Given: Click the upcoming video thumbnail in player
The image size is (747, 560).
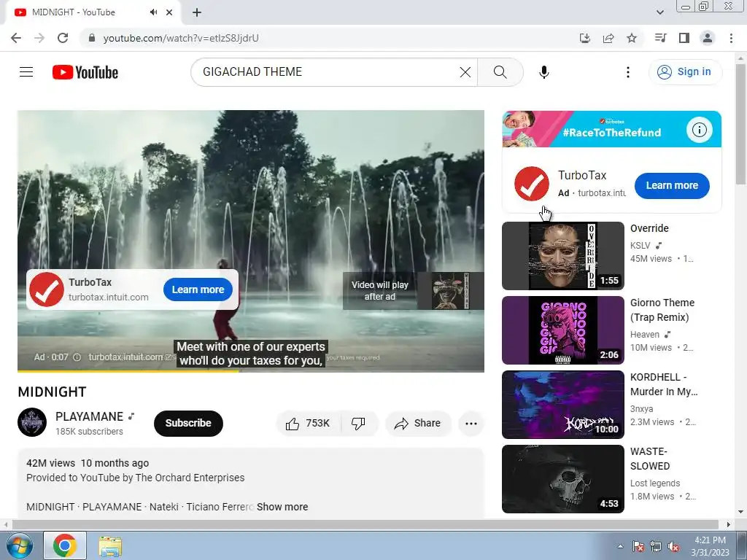Looking at the screenshot, I should [450, 291].
